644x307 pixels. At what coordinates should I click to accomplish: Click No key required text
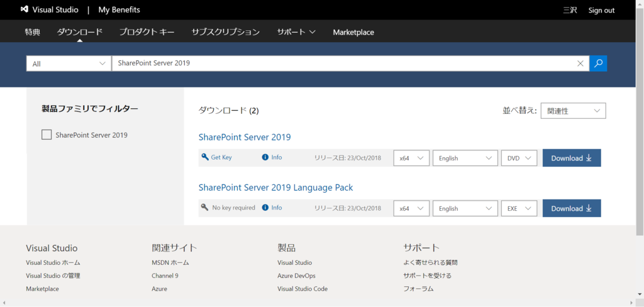coord(234,208)
